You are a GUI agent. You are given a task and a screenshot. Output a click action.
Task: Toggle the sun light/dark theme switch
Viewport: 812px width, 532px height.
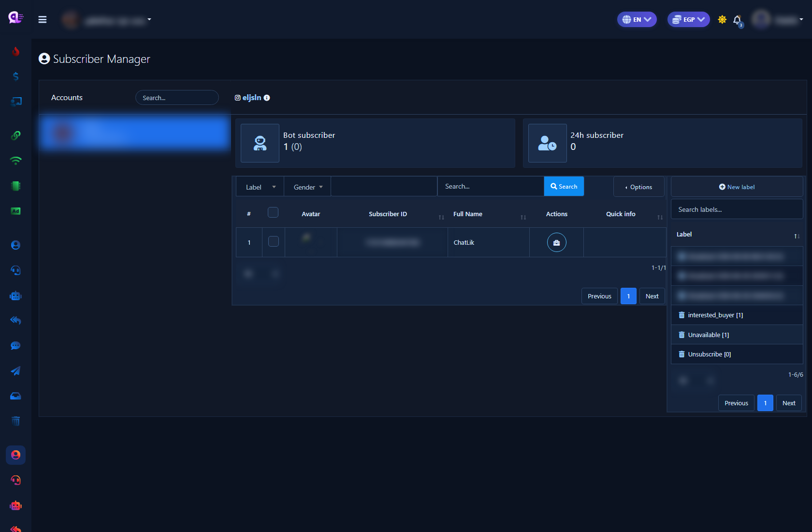point(722,19)
